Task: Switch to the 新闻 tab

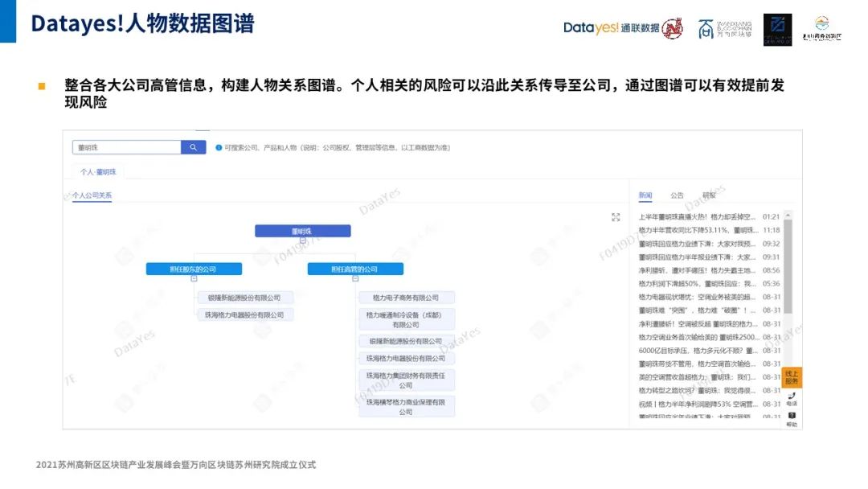Action: coord(645,195)
